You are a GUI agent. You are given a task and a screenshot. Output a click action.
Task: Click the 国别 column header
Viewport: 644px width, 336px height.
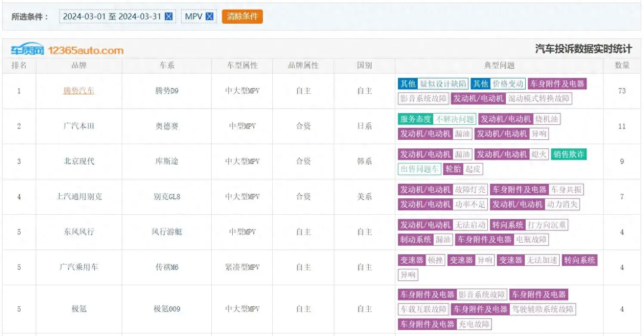pos(364,65)
